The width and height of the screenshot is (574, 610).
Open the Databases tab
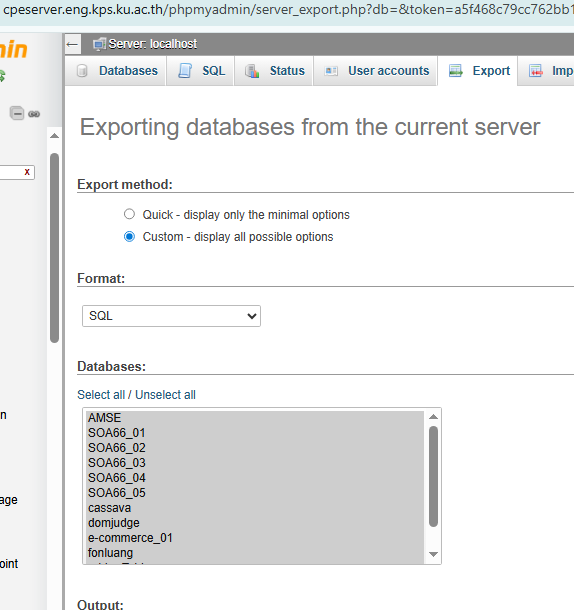[x=116, y=71]
